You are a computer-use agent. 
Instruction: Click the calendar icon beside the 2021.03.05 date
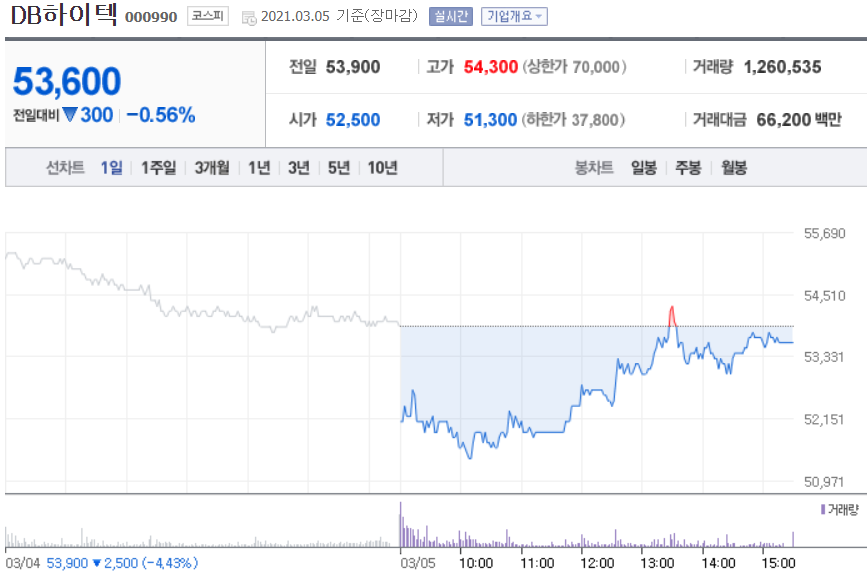click(x=249, y=18)
